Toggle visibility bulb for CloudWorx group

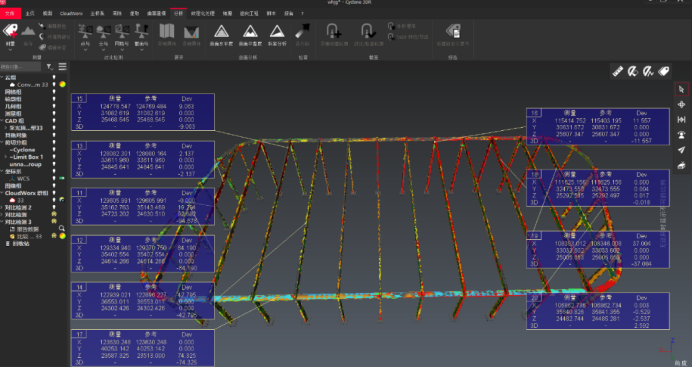(54, 193)
